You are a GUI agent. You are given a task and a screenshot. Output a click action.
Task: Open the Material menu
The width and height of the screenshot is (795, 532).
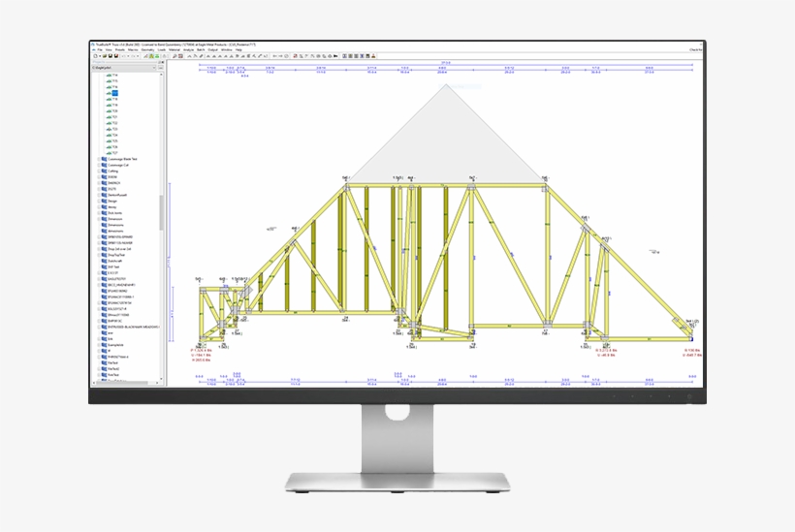[175, 50]
